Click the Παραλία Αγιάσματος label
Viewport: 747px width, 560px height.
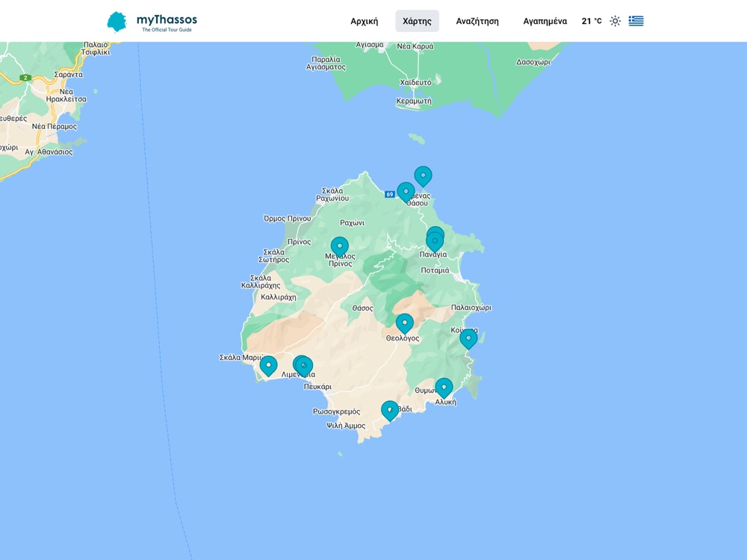coord(326,63)
